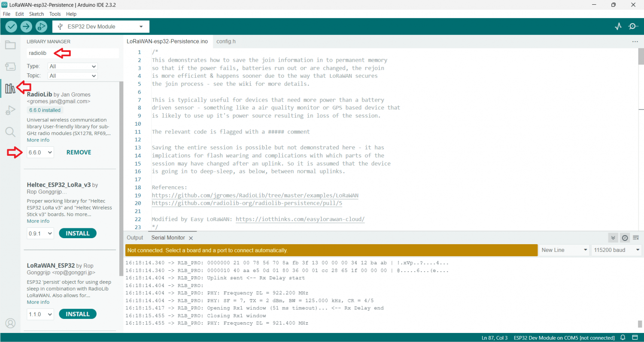644x342 pixels.
Task: Open the Search magnifier icon in sidebar
Action: pyautogui.click(x=10, y=132)
